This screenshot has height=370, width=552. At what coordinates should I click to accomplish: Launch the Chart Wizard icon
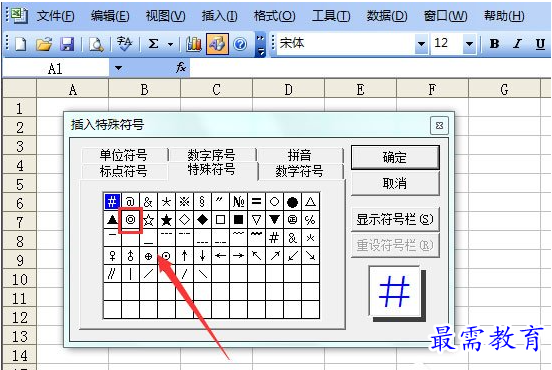coord(194,44)
